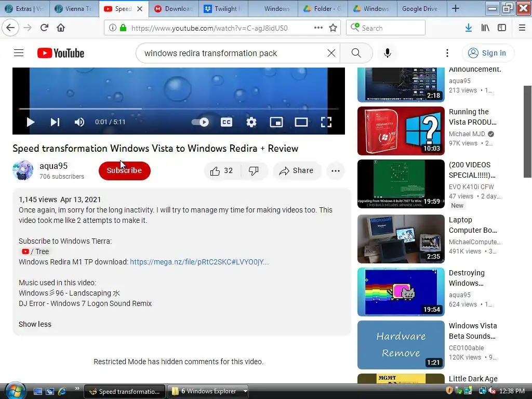The width and height of the screenshot is (532, 399).
Task: Open aqua95 channel avatar
Action: click(x=23, y=170)
